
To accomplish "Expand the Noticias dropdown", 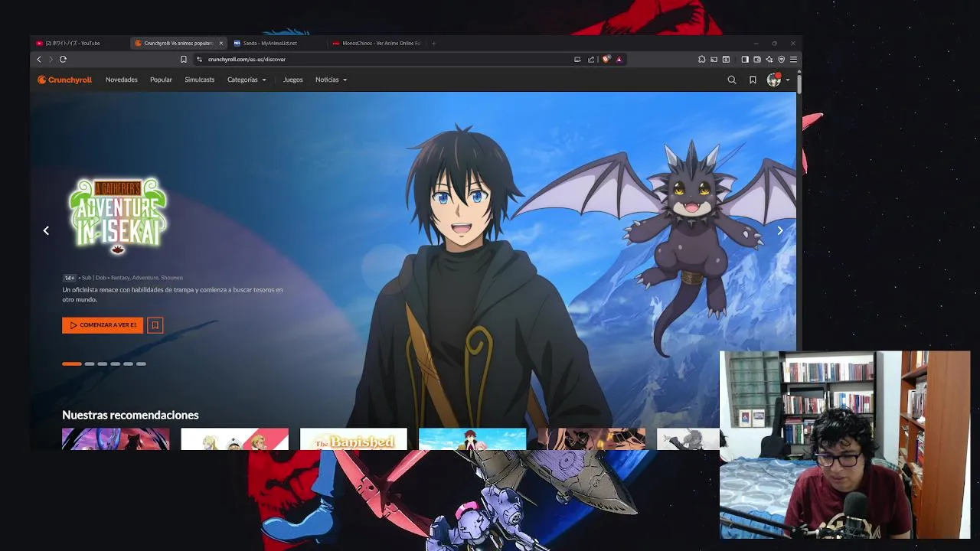I will (331, 80).
